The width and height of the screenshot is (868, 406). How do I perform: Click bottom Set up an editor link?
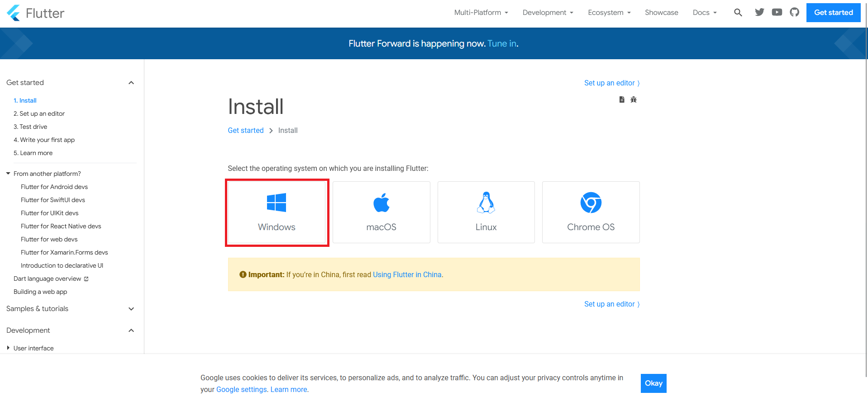(612, 304)
